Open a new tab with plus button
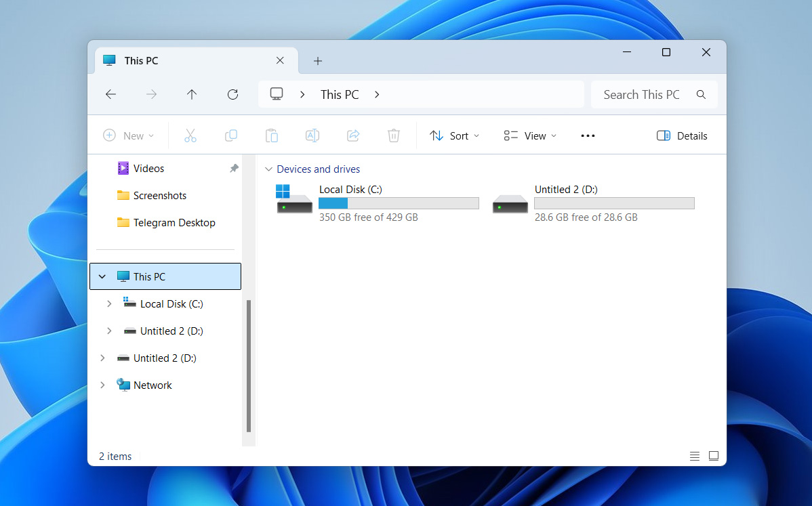 (x=318, y=61)
